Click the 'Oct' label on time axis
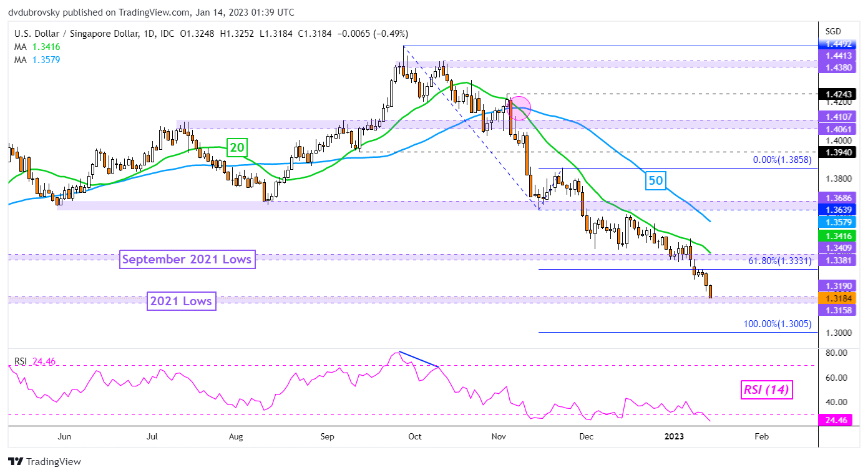868x475 pixels. pos(416,438)
